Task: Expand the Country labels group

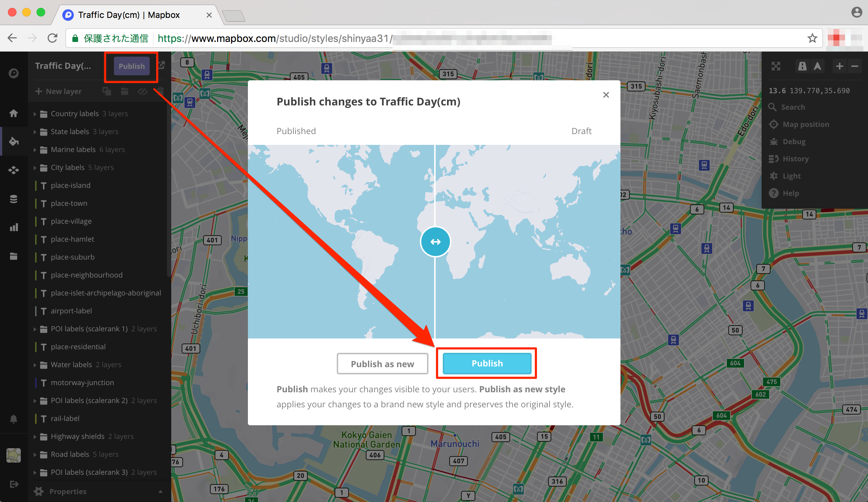Action: click(x=35, y=113)
